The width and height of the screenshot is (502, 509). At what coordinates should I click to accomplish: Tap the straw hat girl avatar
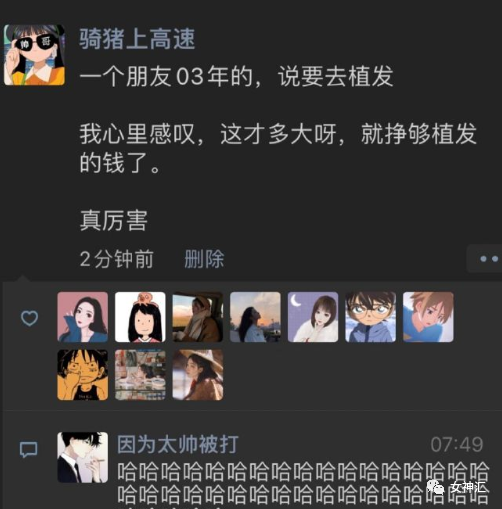pos(198,375)
